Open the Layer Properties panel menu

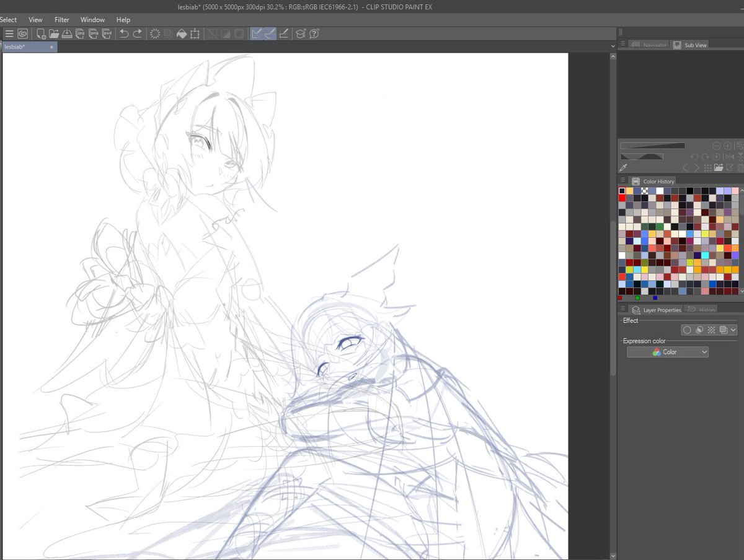coord(622,309)
